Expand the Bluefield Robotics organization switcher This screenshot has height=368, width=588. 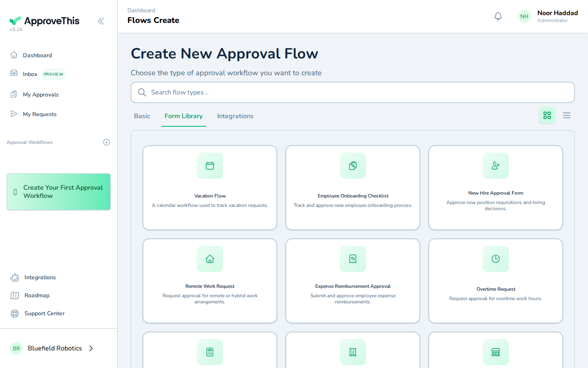pos(52,348)
